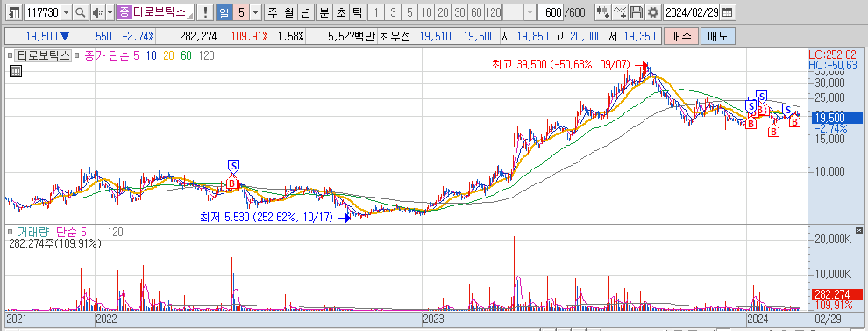Click the 최우선 best quote label

coord(396,37)
